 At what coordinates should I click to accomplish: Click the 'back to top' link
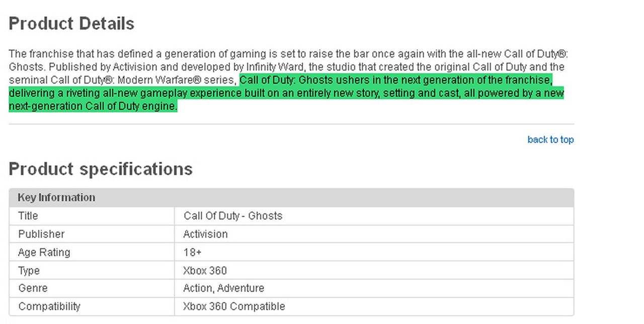point(550,140)
